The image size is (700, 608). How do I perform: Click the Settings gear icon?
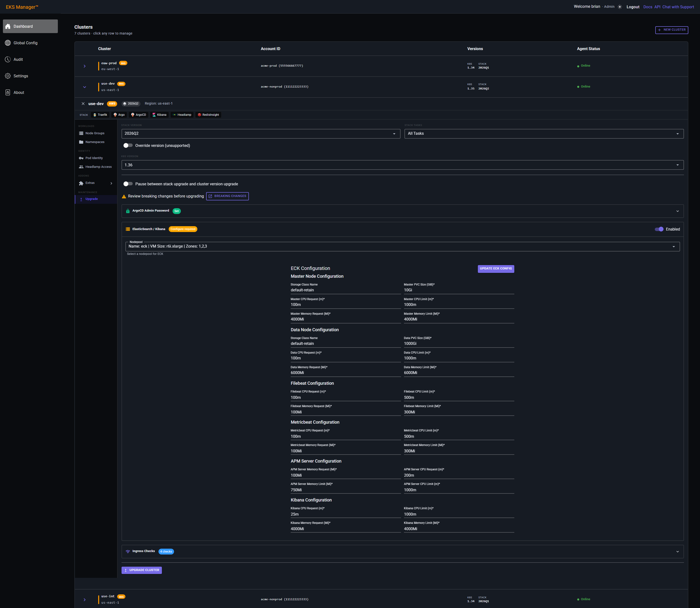(8, 76)
